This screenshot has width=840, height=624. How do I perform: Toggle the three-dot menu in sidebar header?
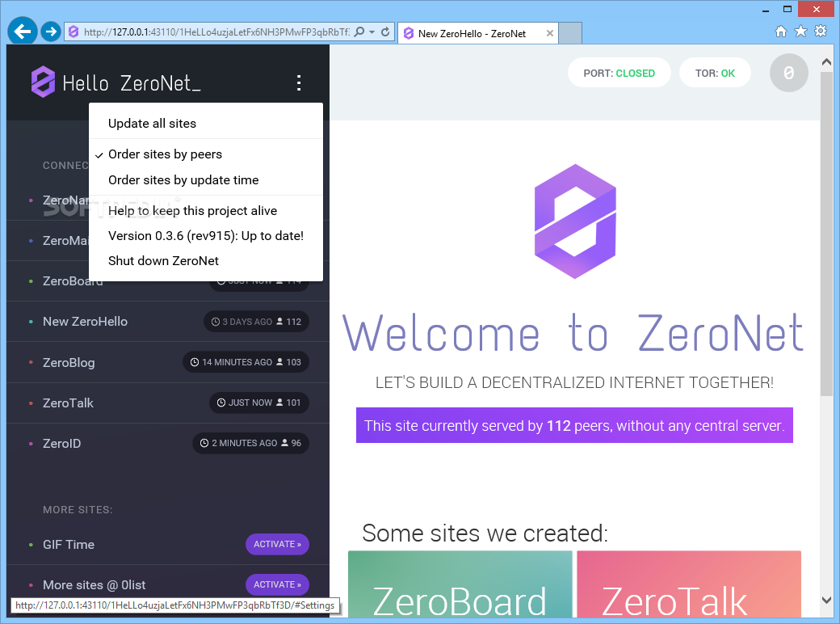299,82
